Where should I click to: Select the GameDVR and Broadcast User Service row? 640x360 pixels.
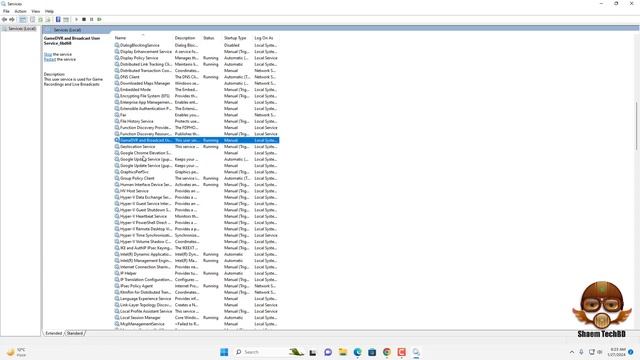(196, 140)
